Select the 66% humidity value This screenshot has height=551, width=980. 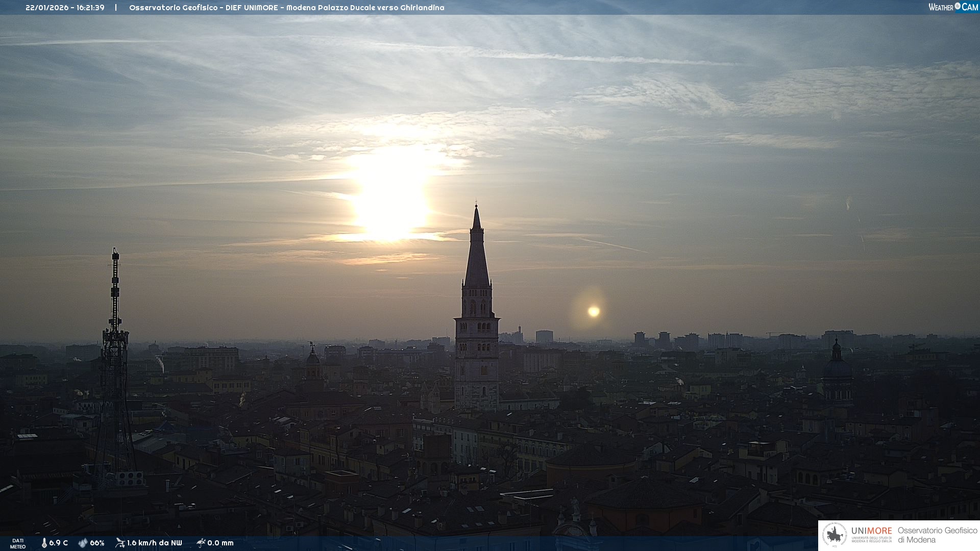point(97,543)
